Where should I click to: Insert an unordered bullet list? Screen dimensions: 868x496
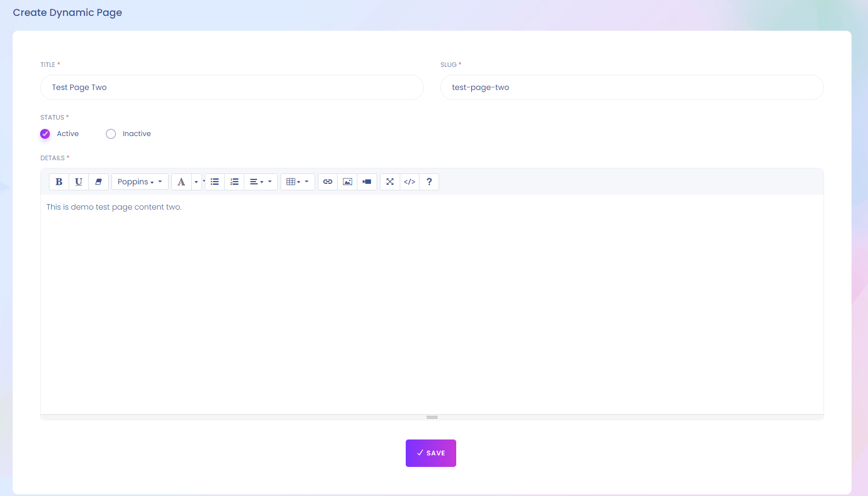coord(215,182)
